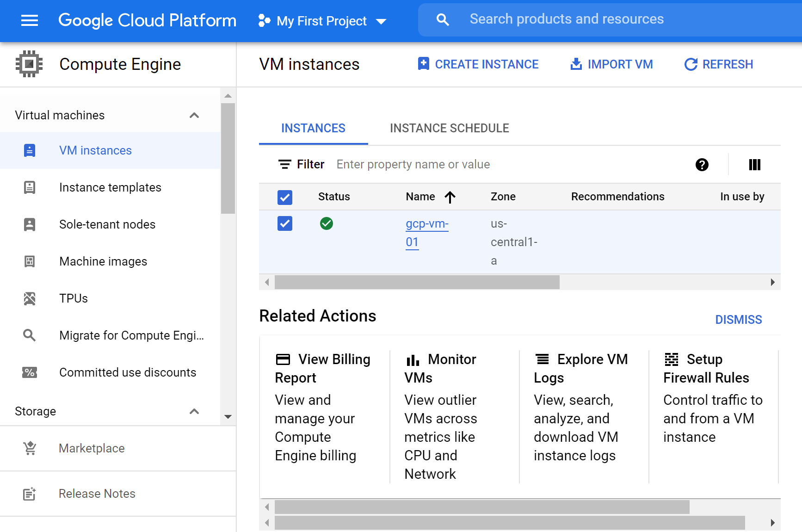The height and width of the screenshot is (532, 802).
Task: Click the table scroll right arrow
Action: click(x=773, y=282)
